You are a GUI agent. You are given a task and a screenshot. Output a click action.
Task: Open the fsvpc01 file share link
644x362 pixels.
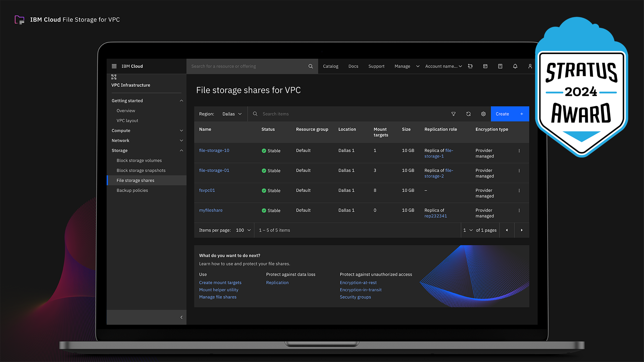click(207, 190)
